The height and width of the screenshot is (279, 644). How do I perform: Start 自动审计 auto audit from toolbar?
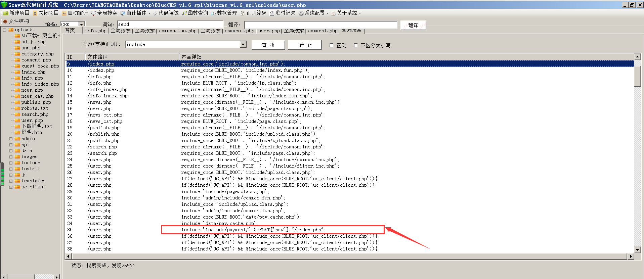tap(75, 13)
